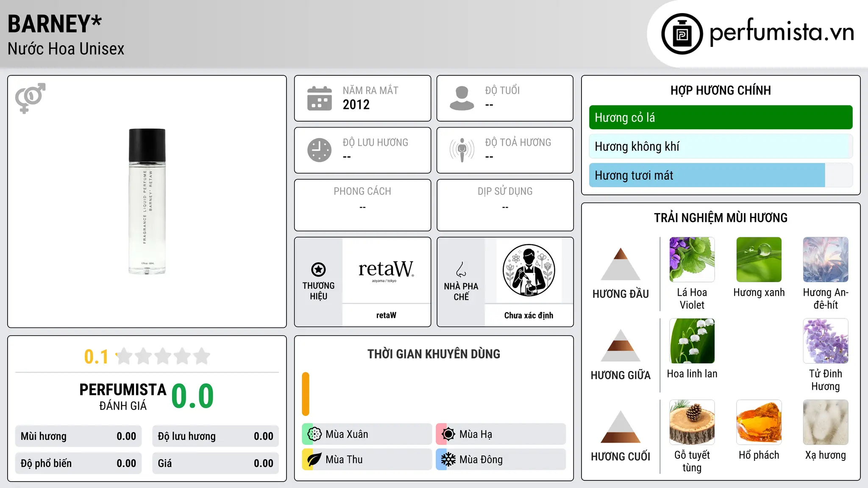868x488 pixels.
Task: Click the calendar icon beside Năm ra mắt
Action: pyautogui.click(x=320, y=98)
